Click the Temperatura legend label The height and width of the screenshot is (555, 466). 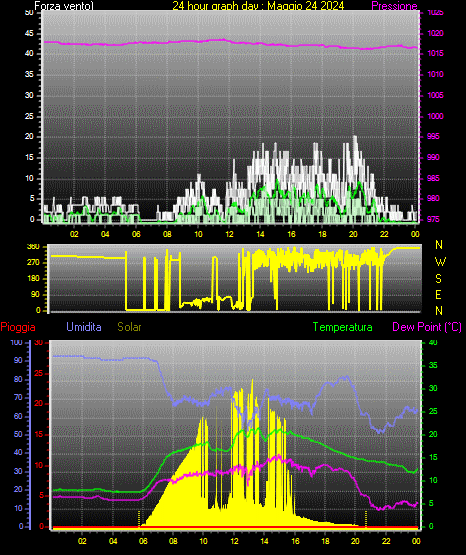[343, 327]
